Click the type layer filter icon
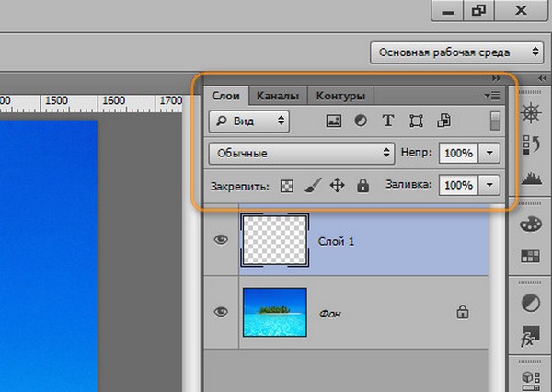Image resolution: width=552 pixels, height=392 pixels. coord(387,120)
